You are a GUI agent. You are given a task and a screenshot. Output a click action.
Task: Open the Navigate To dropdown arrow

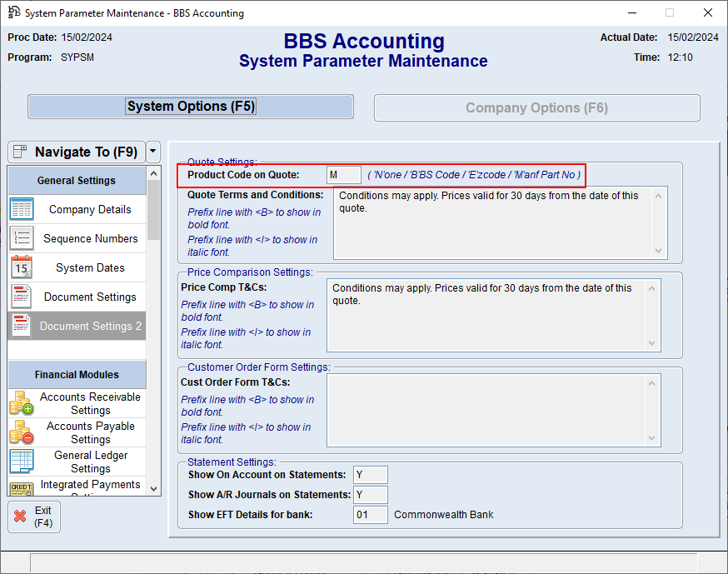pyautogui.click(x=152, y=152)
